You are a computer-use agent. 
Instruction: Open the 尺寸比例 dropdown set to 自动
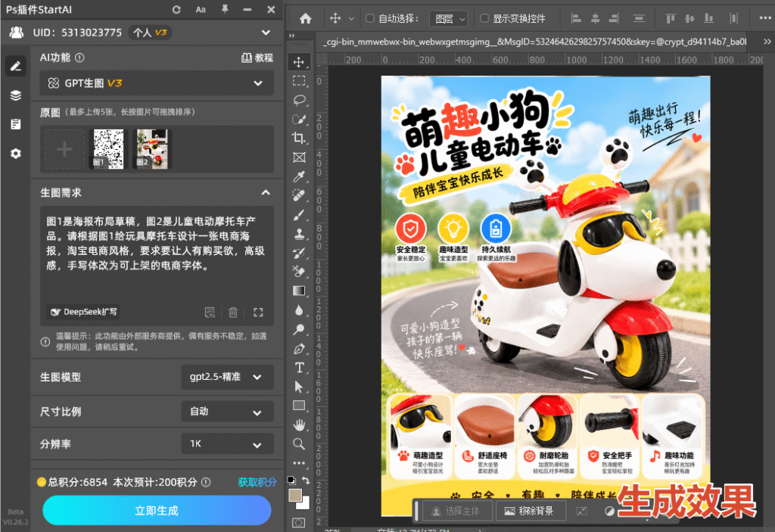[227, 412]
